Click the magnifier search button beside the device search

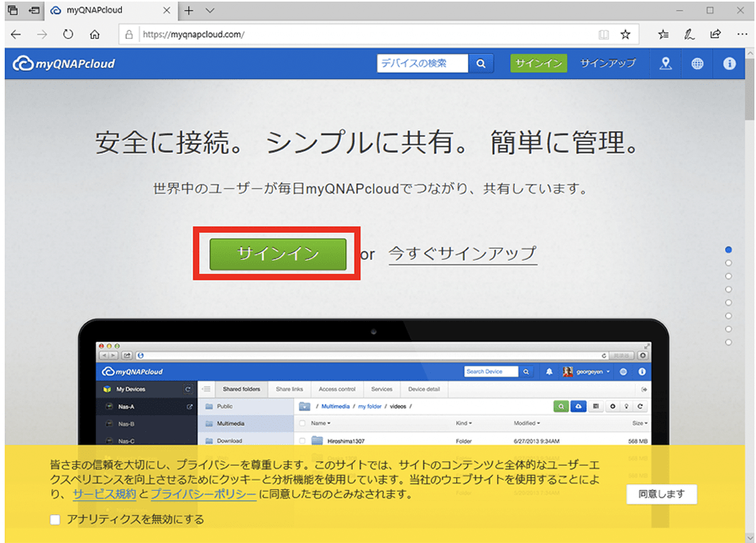pyautogui.click(x=480, y=63)
